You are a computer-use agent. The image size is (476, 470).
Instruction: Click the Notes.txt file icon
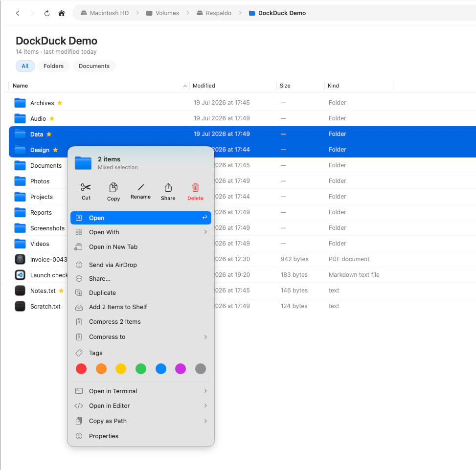(x=20, y=291)
